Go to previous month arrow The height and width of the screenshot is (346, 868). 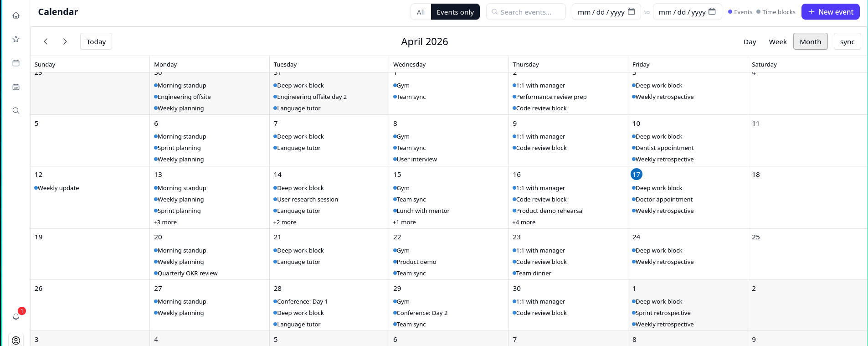[46, 41]
